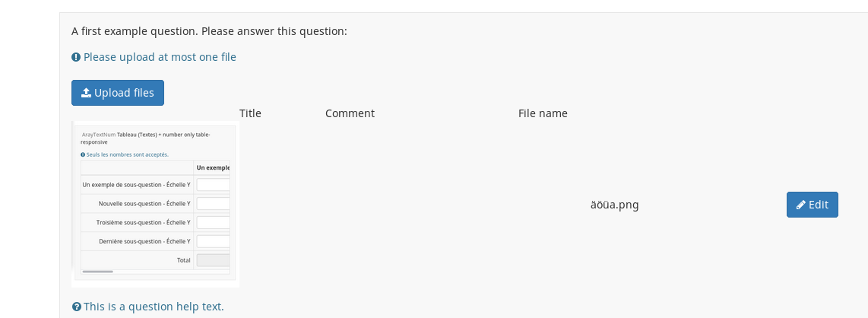This screenshot has height=318, width=868.
Task: Click 'This is a question help text'
Action: (x=154, y=307)
